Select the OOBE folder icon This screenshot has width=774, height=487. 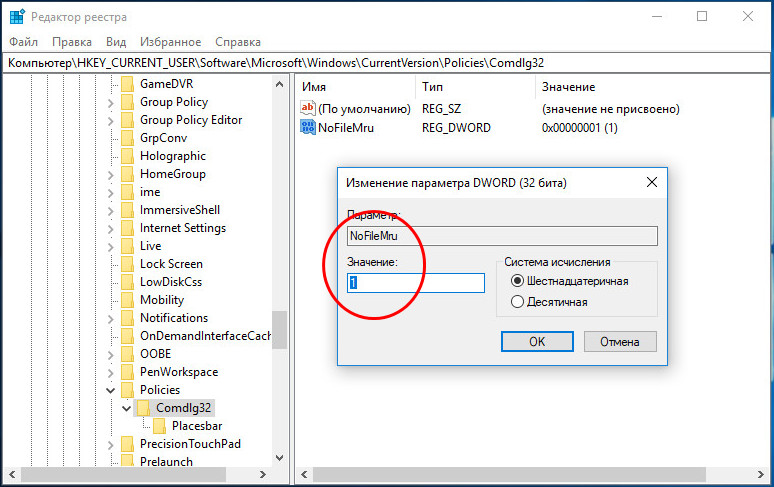click(x=127, y=354)
